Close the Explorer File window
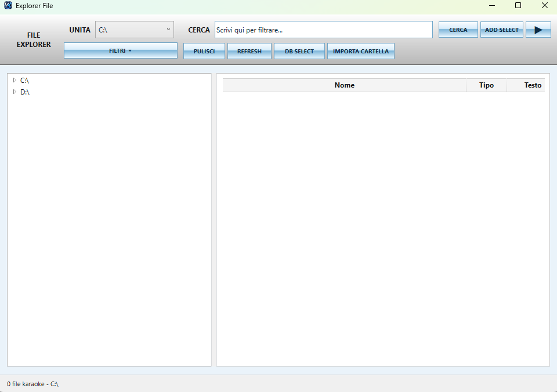Screen dimensions: 557x392 [545, 5]
